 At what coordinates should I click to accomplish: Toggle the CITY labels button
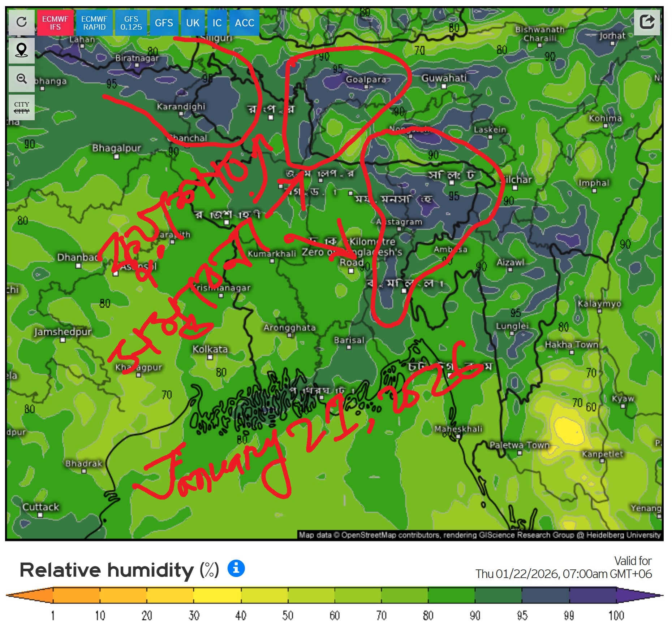[22, 108]
